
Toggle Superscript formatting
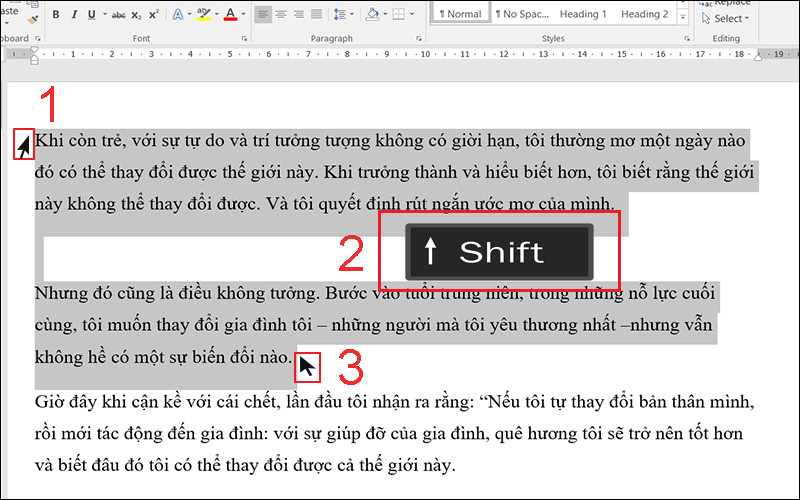pyautogui.click(x=154, y=15)
